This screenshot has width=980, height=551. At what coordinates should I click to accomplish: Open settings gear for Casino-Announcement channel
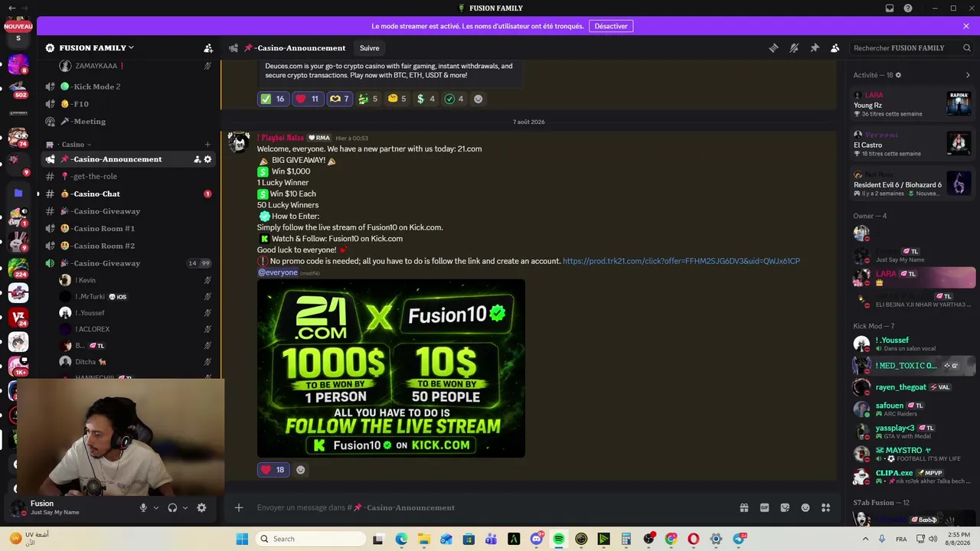[207, 159]
